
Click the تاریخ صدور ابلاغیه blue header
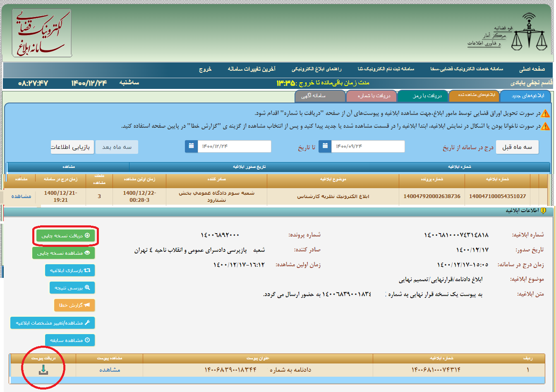[249, 167]
